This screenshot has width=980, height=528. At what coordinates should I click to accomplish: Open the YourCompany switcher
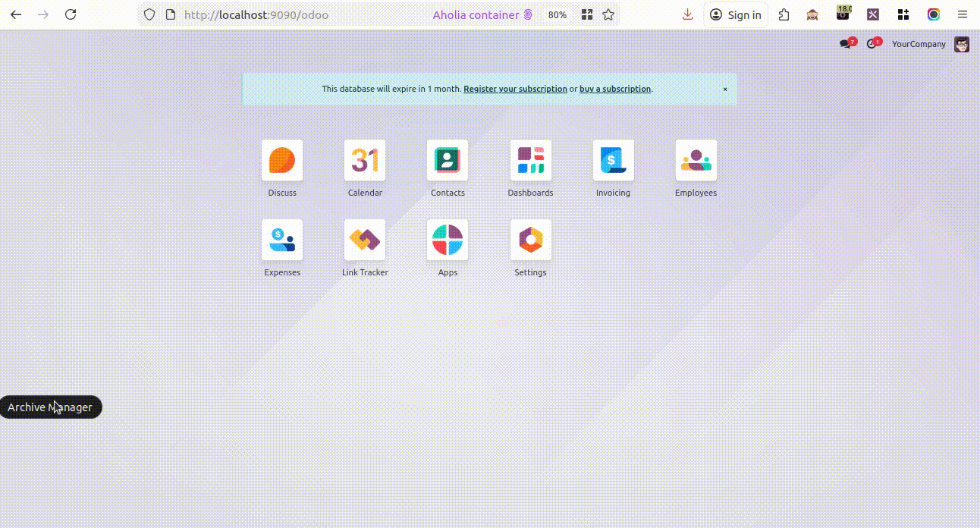918,44
